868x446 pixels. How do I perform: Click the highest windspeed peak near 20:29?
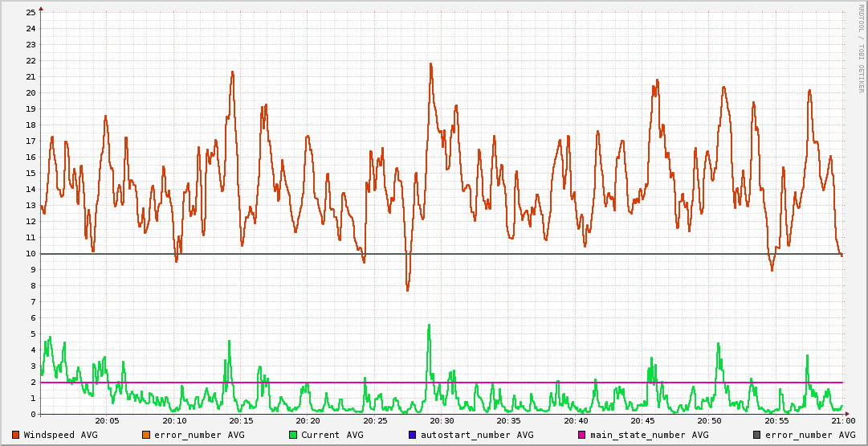[x=430, y=64]
